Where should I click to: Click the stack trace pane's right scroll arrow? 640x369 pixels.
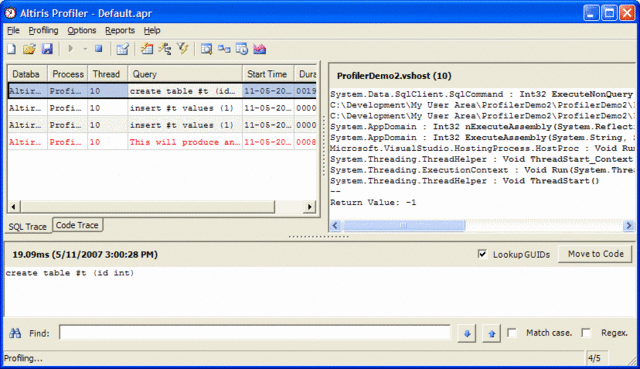pyautogui.click(x=629, y=225)
